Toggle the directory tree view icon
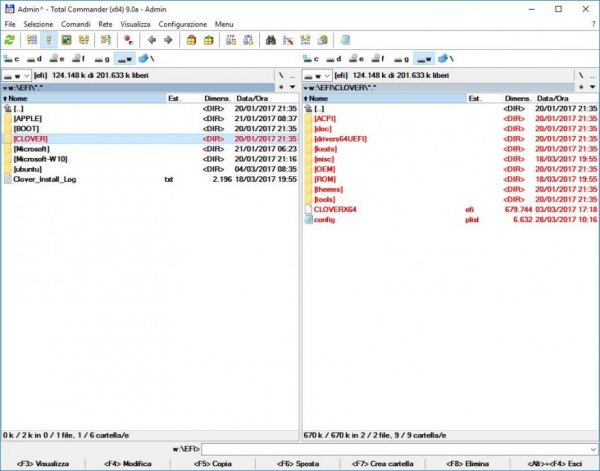The width and height of the screenshot is (600, 471). coord(84,40)
